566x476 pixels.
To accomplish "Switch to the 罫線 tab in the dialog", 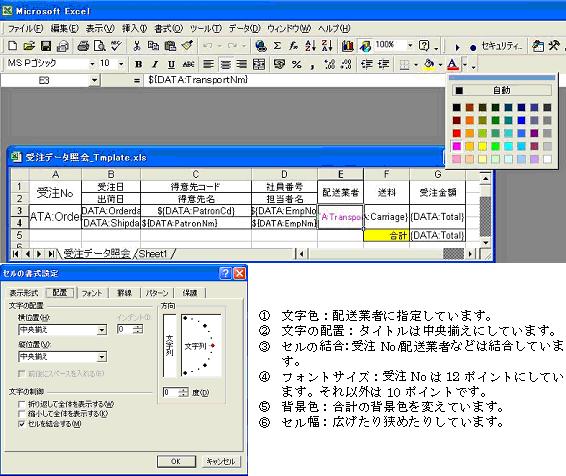I will pyautogui.click(x=124, y=293).
